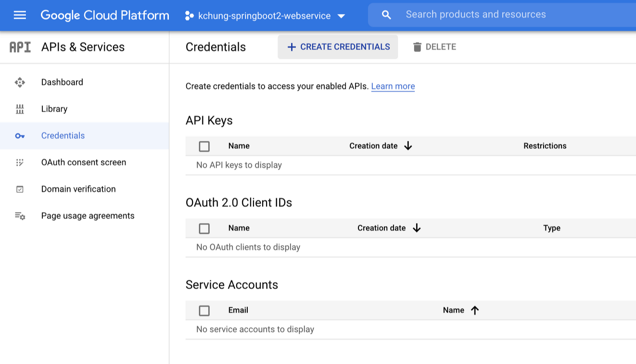Click 'No OAuth clients to display' text
Screen dimensions: 636x364
[x=248, y=247]
